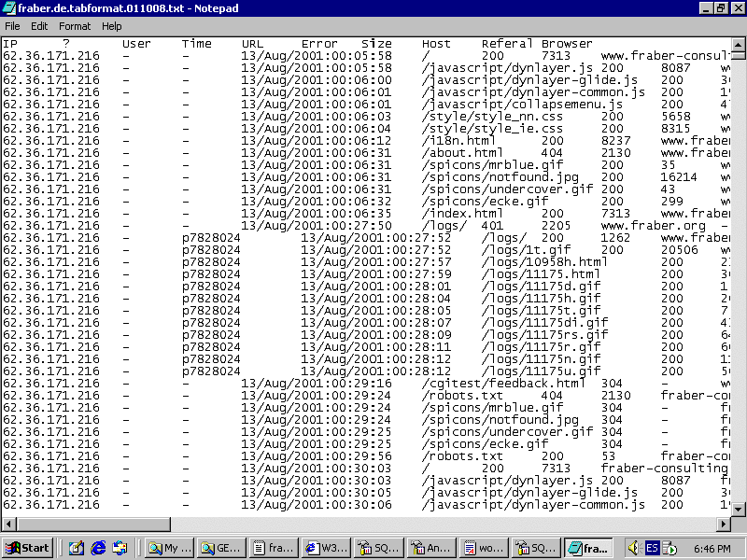747x560 pixels.
Task: Switch to the "My ..." taskbar window
Action: (x=169, y=548)
